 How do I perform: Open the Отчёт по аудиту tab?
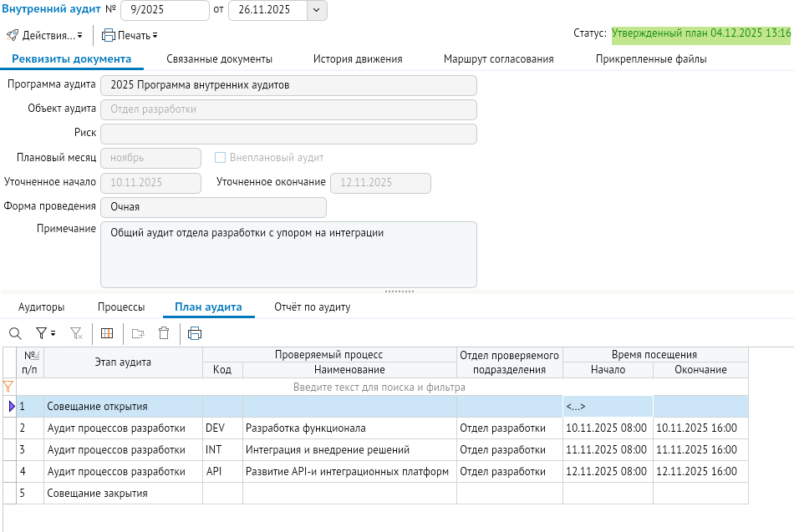click(312, 307)
